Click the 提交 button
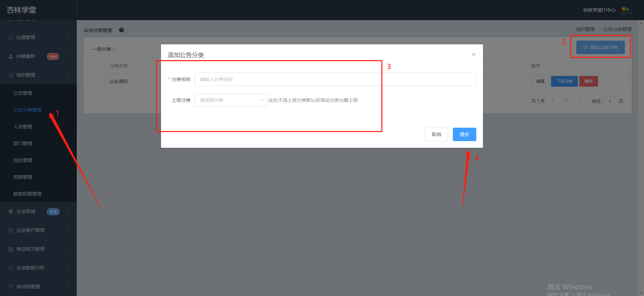 (x=464, y=134)
